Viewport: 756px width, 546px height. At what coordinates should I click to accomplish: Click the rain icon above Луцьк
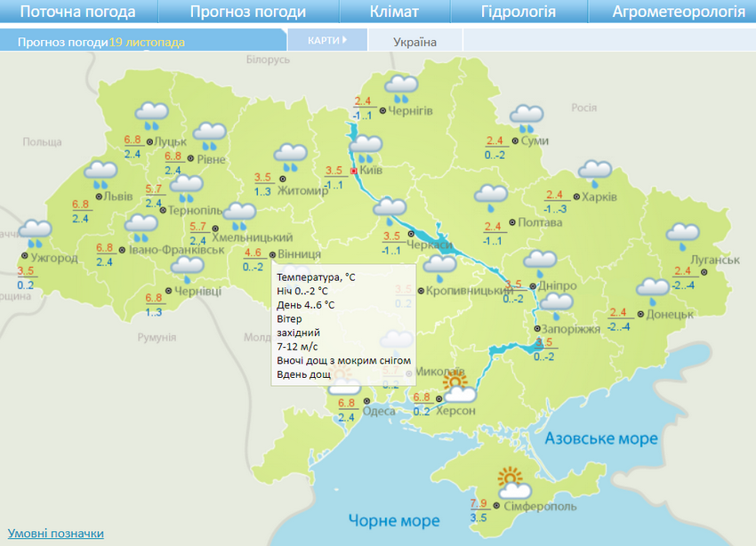coord(151,116)
